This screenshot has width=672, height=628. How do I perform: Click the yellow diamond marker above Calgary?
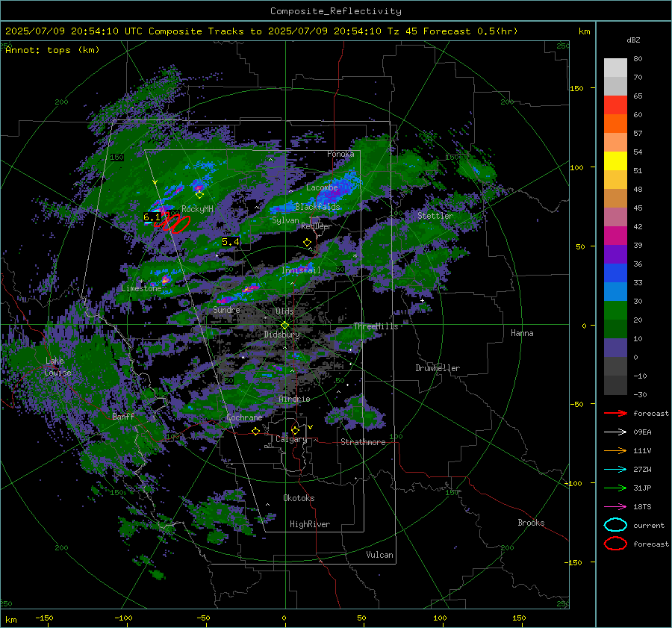tap(295, 430)
